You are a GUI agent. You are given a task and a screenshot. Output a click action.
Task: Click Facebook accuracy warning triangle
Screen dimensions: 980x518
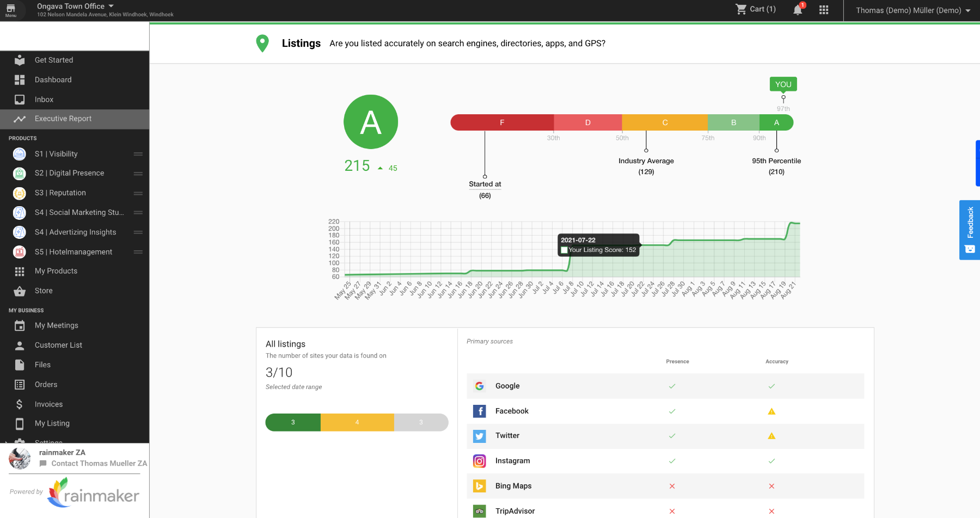[x=771, y=411]
